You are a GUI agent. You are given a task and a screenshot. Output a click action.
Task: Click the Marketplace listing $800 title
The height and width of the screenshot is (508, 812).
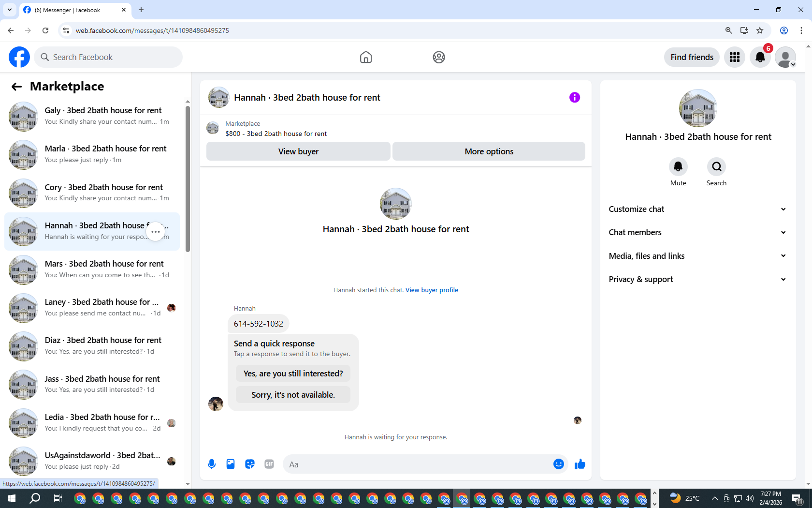[x=276, y=134]
